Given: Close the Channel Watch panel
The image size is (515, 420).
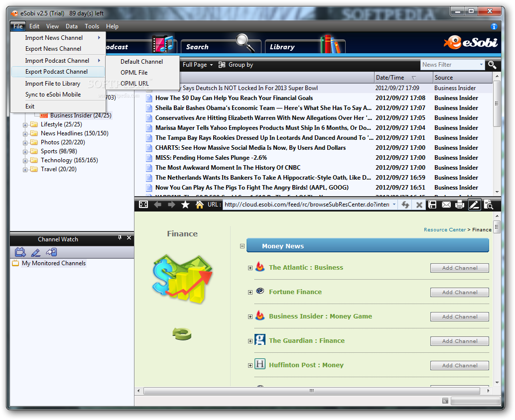Looking at the screenshot, I should (129, 237).
